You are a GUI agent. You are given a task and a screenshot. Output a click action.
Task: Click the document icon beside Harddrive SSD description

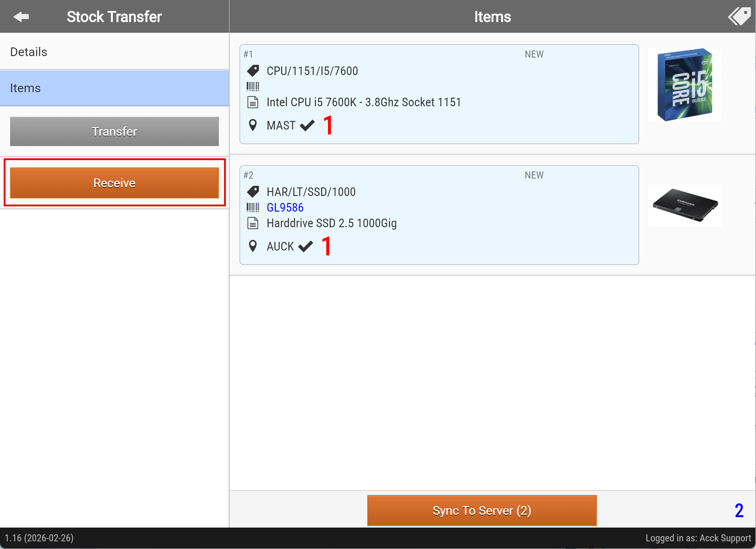point(253,223)
